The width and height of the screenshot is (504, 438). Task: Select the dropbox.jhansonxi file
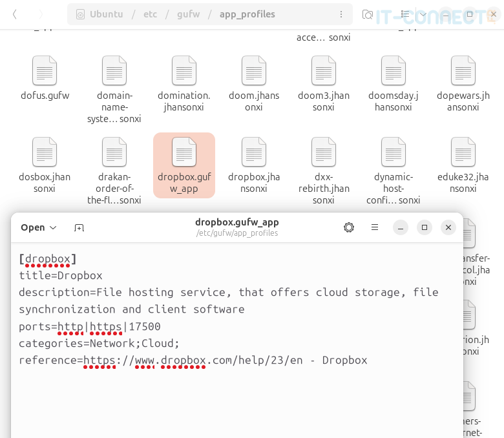pyautogui.click(x=254, y=165)
